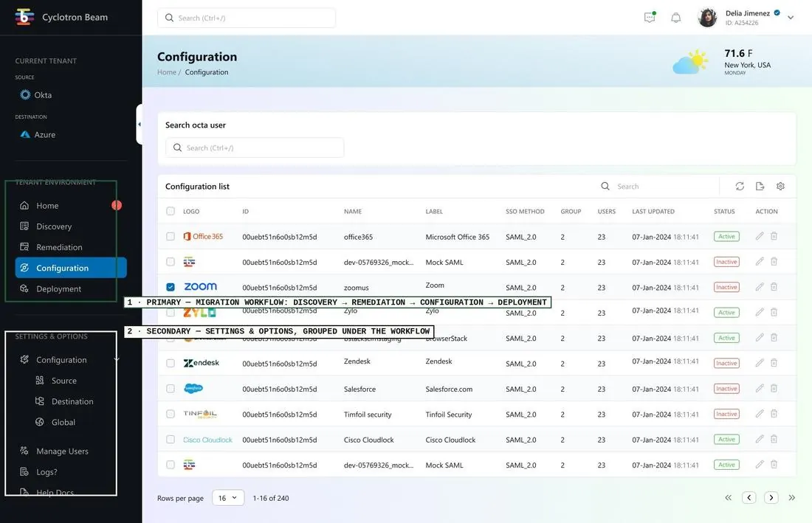Check the Cisco Cloudlock row checkbox
812x523 pixels.
tap(171, 439)
